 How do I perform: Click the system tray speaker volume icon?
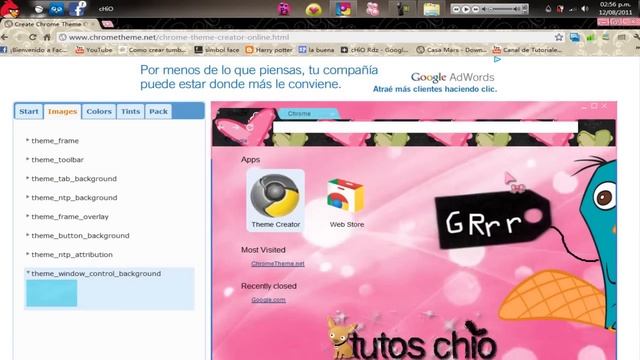point(585,9)
